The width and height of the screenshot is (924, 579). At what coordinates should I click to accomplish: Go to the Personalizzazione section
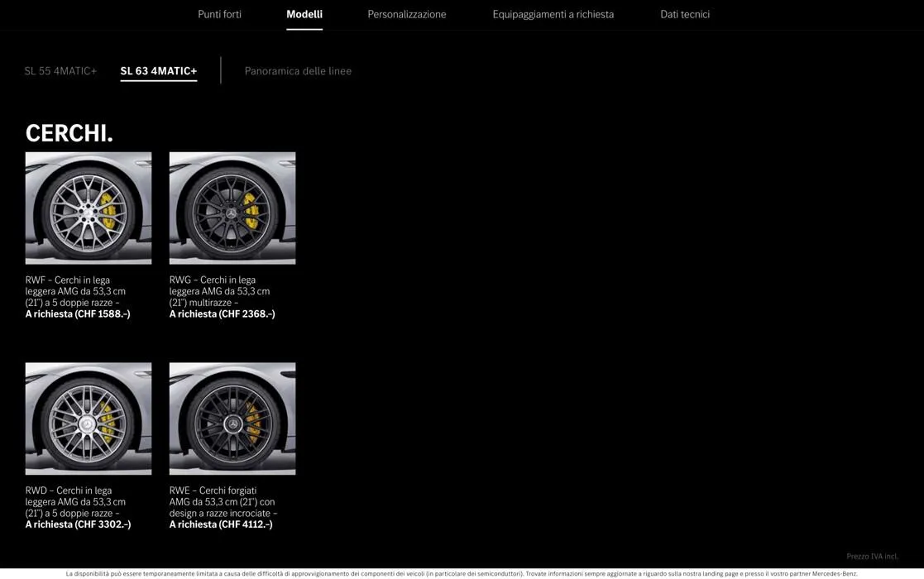[406, 14]
